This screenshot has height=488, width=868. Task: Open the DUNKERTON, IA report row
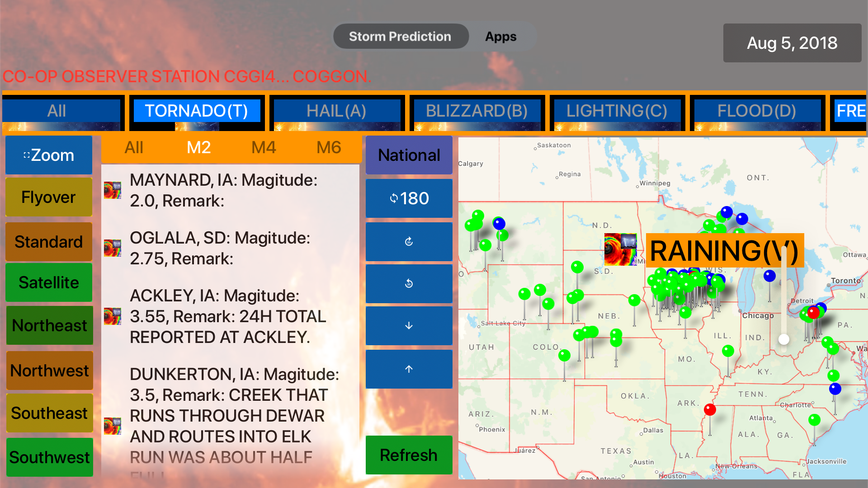click(x=231, y=420)
